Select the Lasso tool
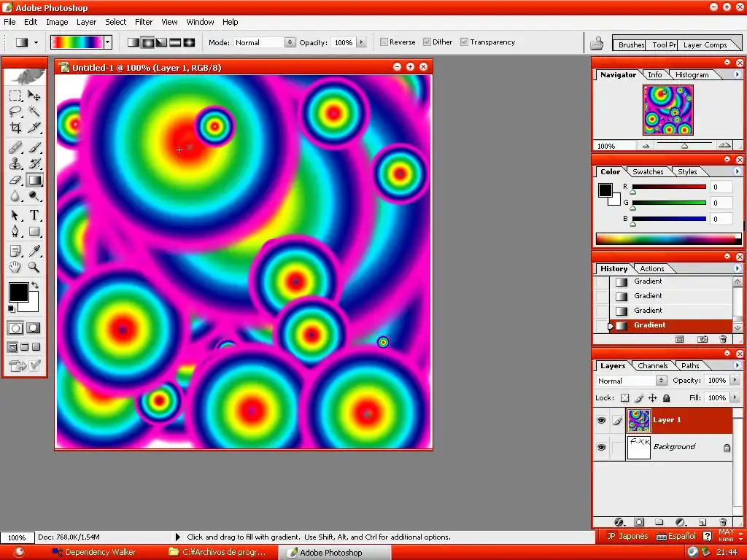 pyautogui.click(x=15, y=112)
